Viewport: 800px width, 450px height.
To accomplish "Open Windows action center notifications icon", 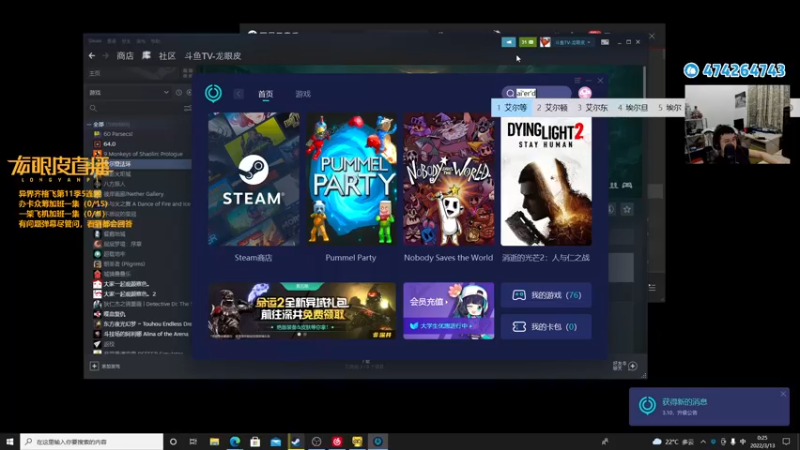I will tap(786, 441).
